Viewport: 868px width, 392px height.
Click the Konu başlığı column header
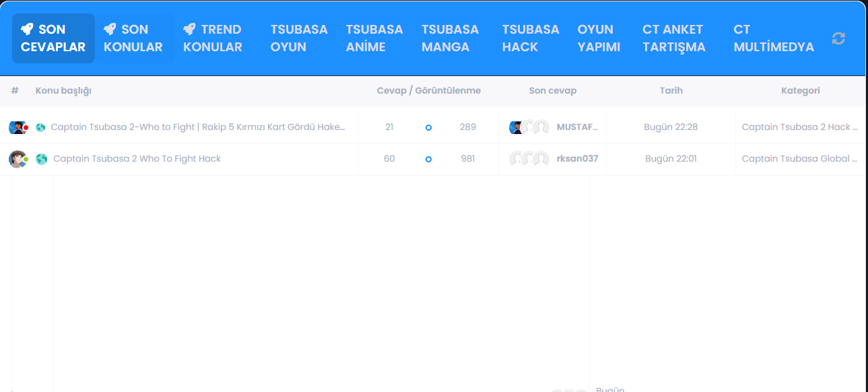[63, 90]
